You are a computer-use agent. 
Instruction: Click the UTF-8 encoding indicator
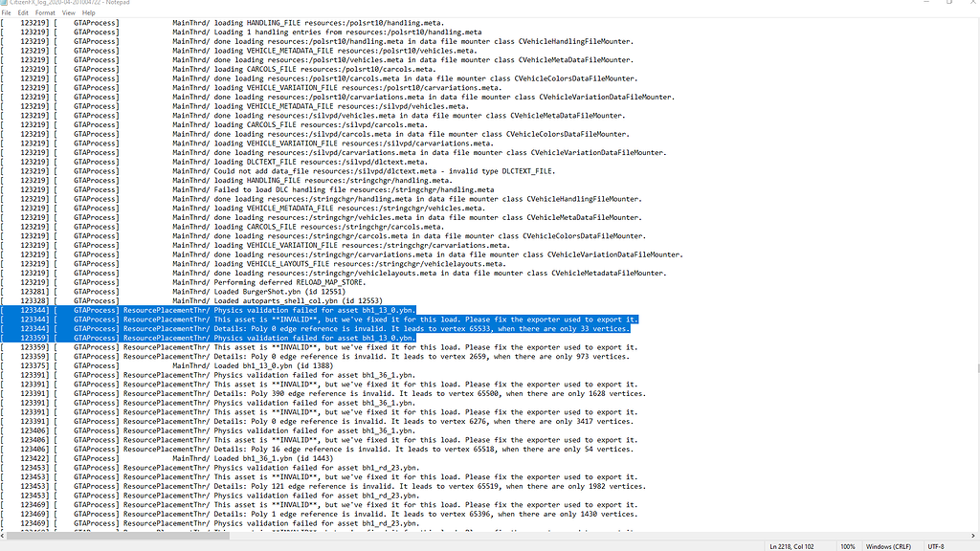coord(936,545)
